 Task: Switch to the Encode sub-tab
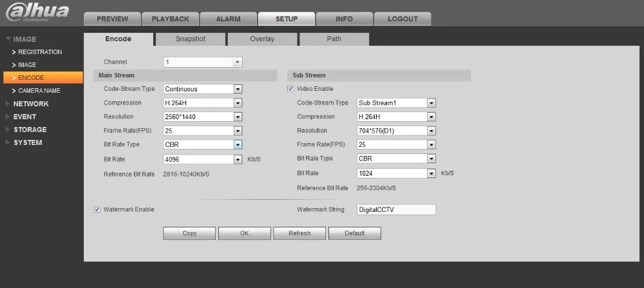(118, 39)
